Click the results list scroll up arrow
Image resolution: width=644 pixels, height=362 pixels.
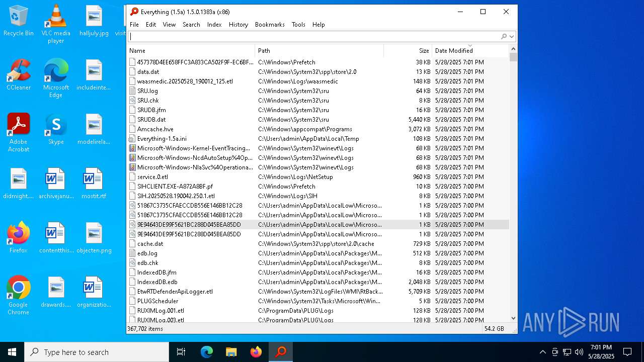(x=513, y=49)
